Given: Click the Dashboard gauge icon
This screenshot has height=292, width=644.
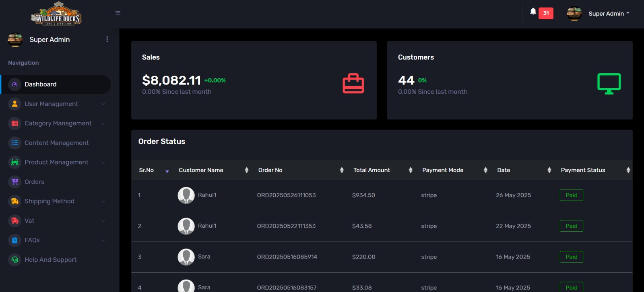Looking at the screenshot, I should point(15,84).
